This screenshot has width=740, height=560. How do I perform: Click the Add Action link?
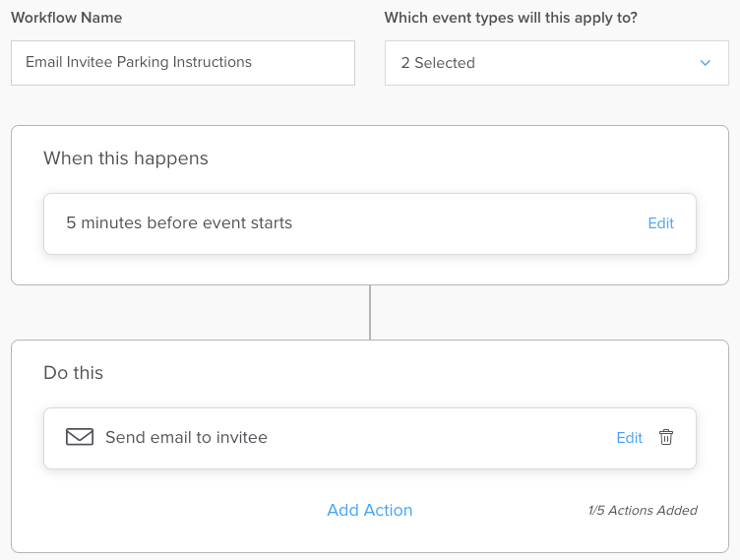(x=370, y=510)
